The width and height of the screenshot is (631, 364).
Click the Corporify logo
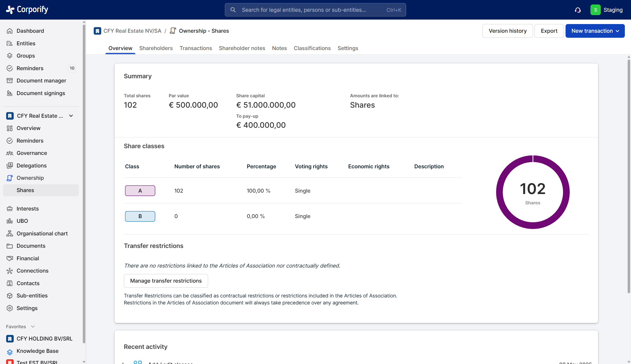click(x=27, y=10)
